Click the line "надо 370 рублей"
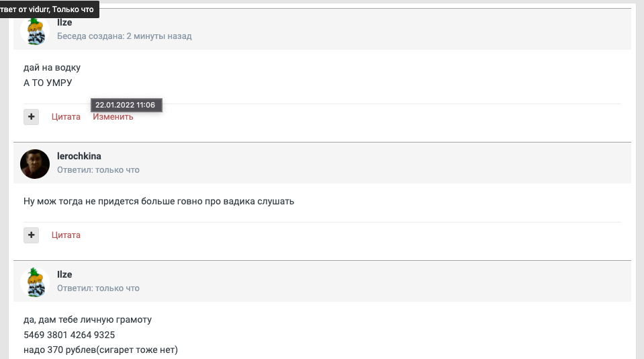This screenshot has height=359, width=644. pos(100,350)
